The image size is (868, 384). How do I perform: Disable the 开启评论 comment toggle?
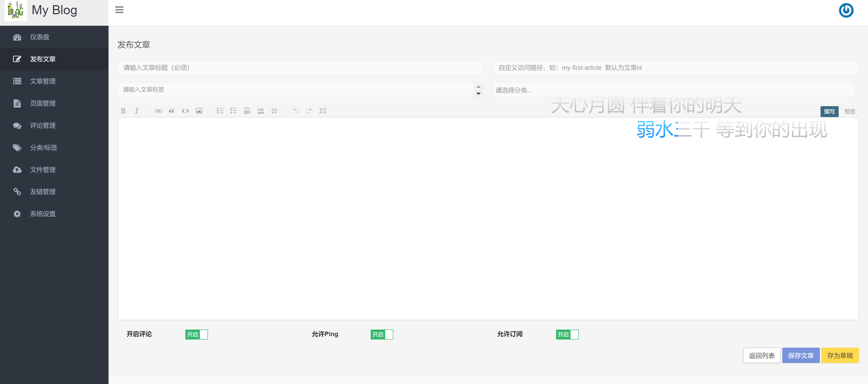[x=196, y=334]
